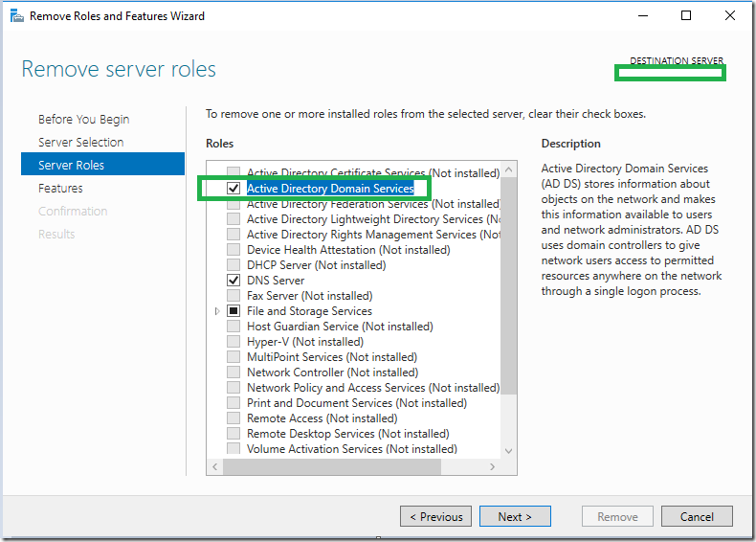This screenshot has width=756, height=542.
Task: Click the horizontal scroll left arrow
Action: (x=215, y=466)
